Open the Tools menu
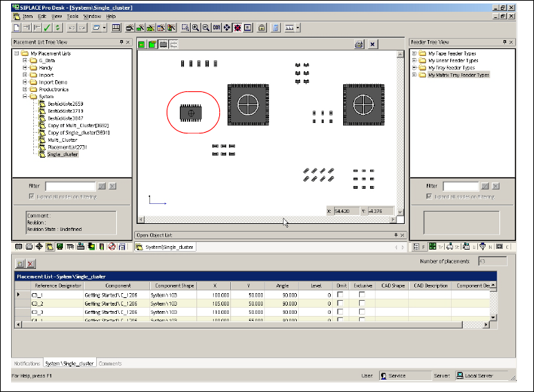This screenshot has width=534, height=392. [73, 15]
